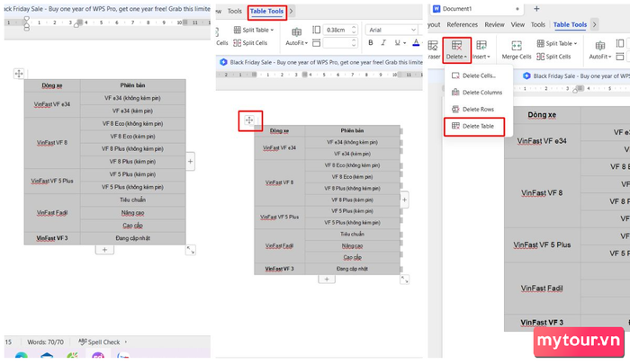Open Split Table dropdown in right screenshot
The image size is (630, 364).
(x=557, y=43)
